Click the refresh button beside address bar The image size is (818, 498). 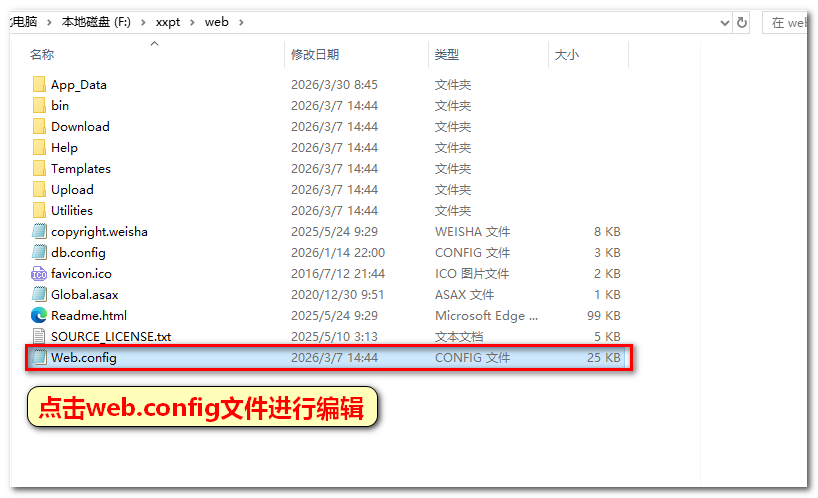[742, 22]
